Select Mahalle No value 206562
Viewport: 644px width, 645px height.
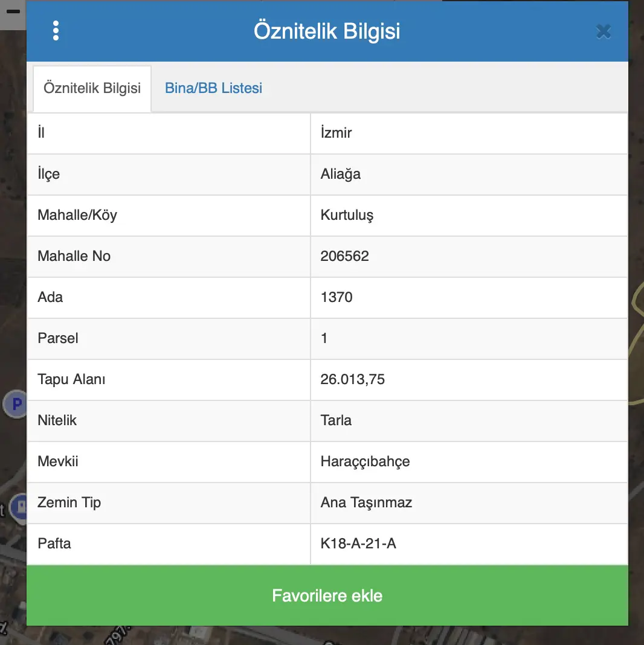344,256
